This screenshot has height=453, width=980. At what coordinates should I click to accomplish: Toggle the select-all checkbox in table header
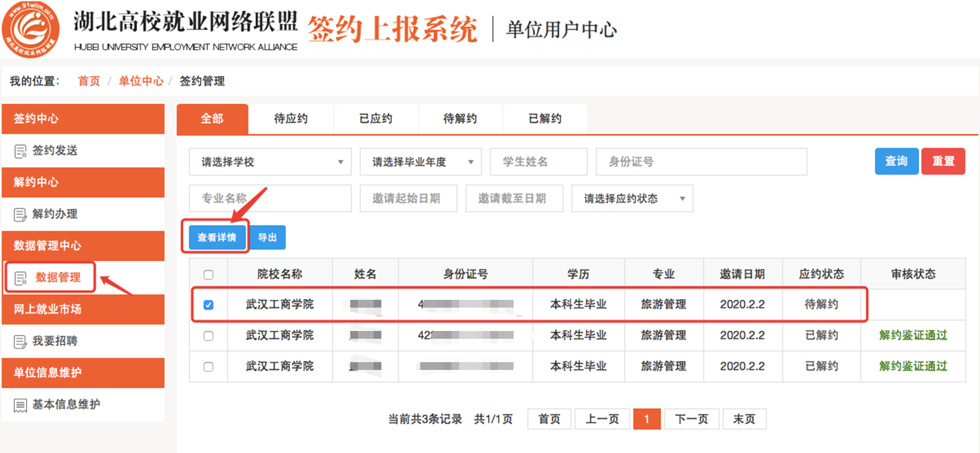(x=208, y=275)
